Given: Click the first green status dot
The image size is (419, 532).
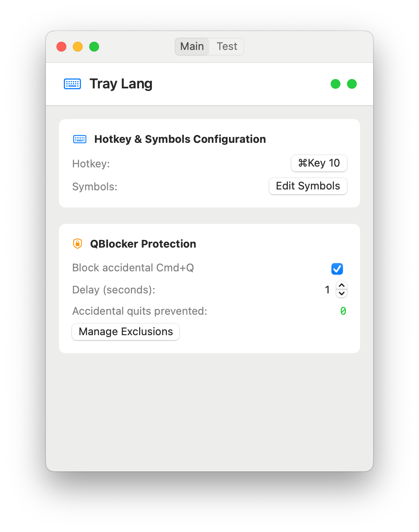Looking at the screenshot, I should pyautogui.click(x=336, y=84).
